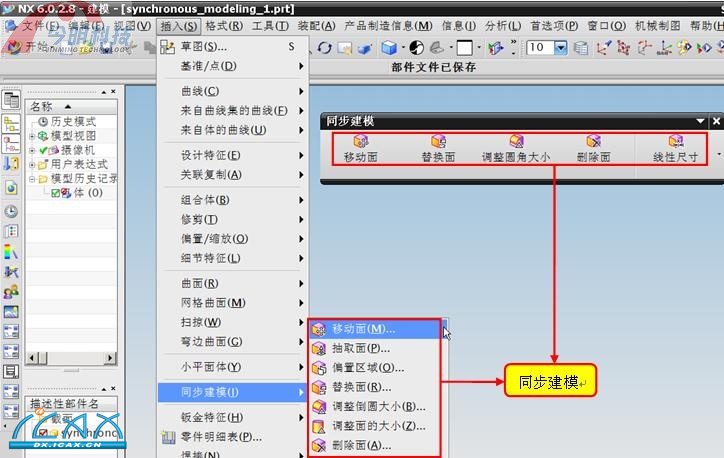Open the assembly navigator sidebar icon
The image size is (724, 458).
point(11,124)
